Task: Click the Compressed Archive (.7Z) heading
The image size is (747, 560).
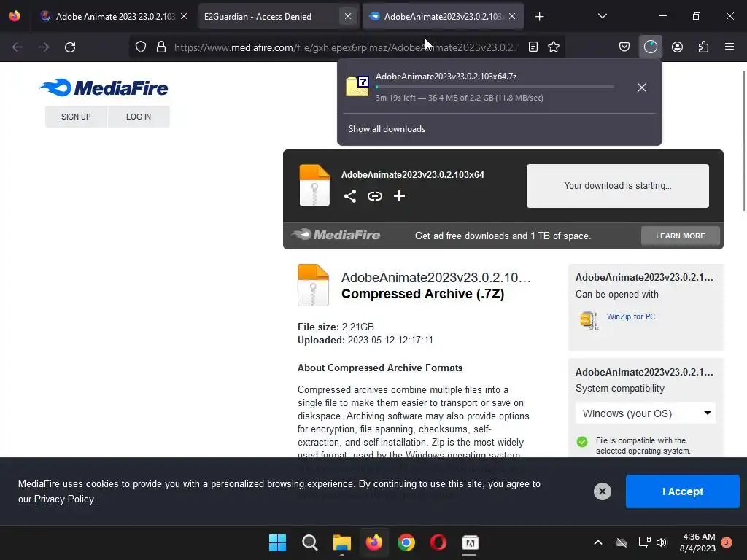Action: click(x=422, y=294)
